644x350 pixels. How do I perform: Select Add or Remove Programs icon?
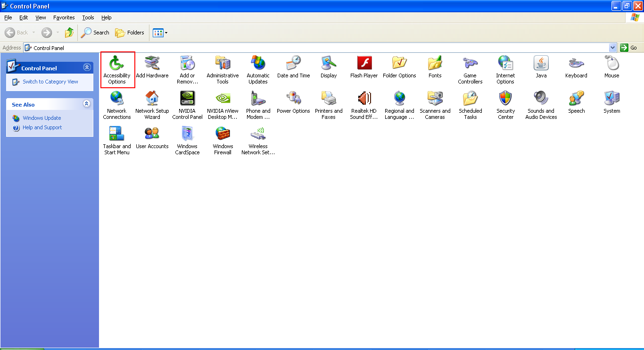pos(187,70)
